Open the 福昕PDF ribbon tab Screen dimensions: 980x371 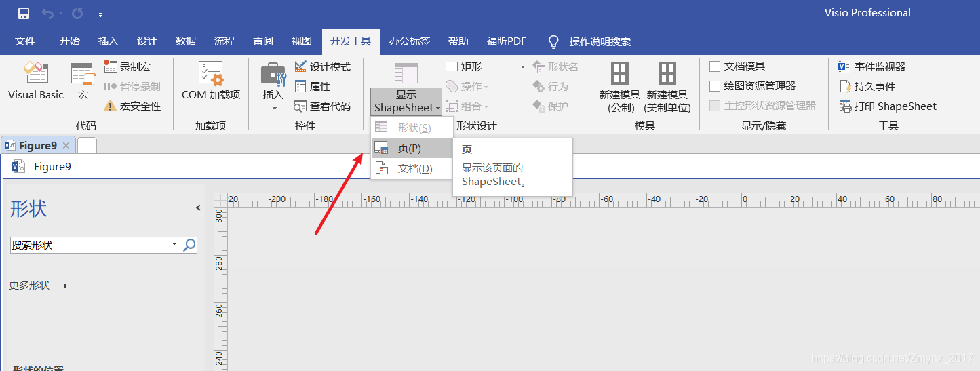506,41
